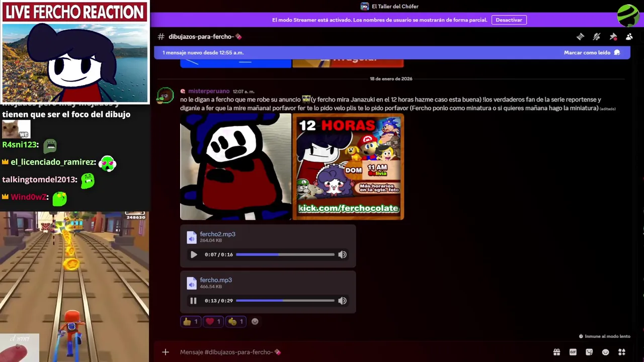Image resolution: width=644 pixels, height=362 pixels.
Task: Open the fercho.mp3 file link
Action: (216, 280)
